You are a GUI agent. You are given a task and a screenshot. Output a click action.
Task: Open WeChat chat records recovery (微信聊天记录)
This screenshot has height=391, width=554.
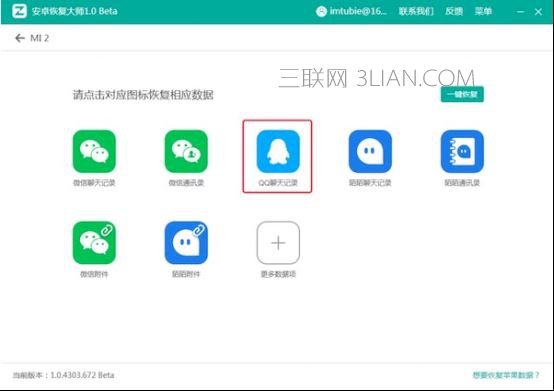94,151
